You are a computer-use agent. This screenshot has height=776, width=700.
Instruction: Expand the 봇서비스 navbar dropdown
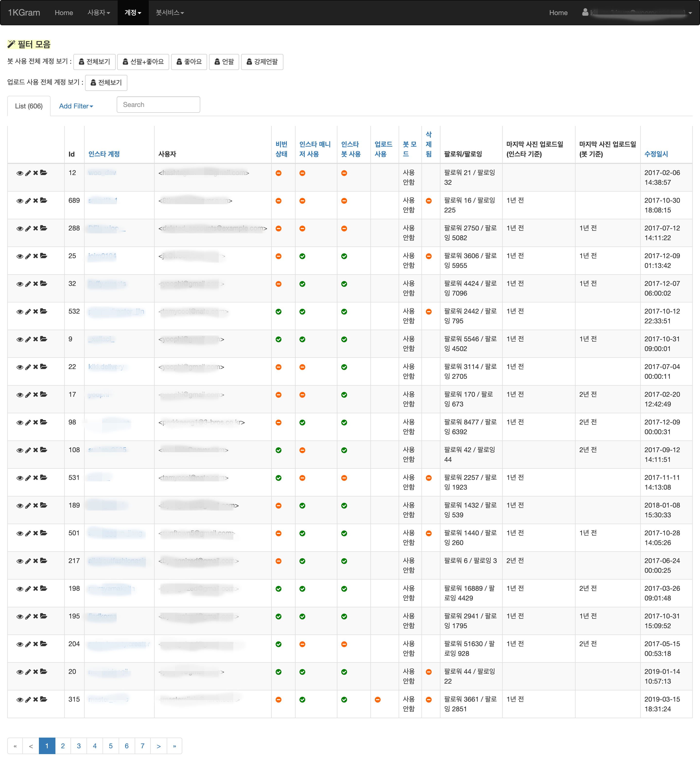pyautogui.click(x=170, y=13)
